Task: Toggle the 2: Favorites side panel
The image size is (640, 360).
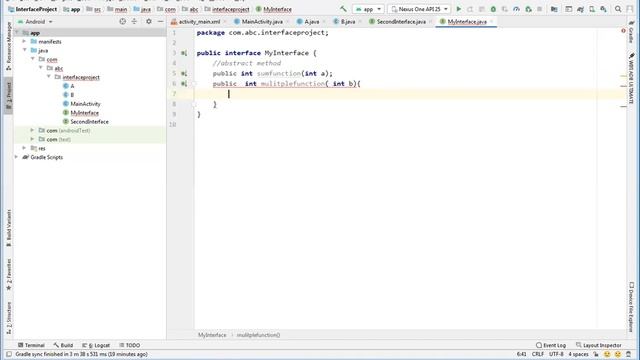Action: (9, 274)
